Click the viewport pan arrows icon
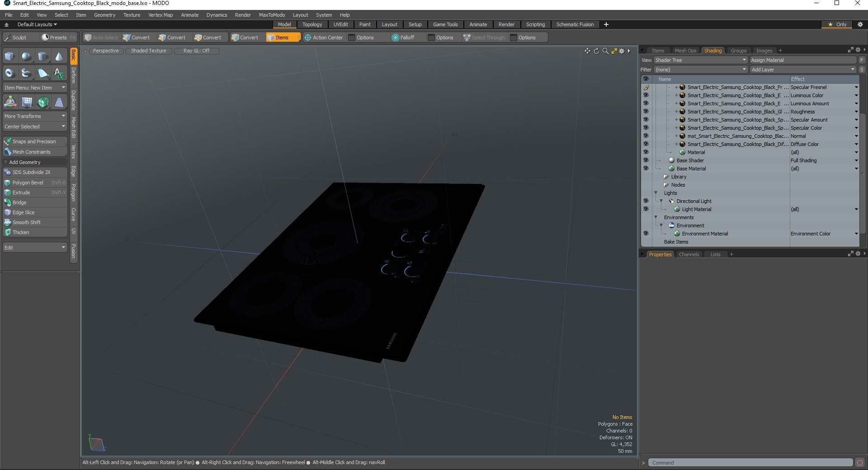Screen dimensions: 868x470 587,51
